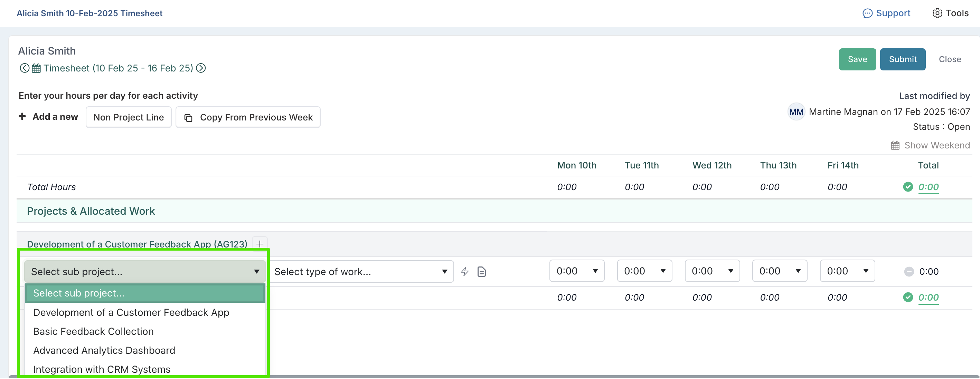Viewport: 980px width, 379px height.
Task: Click the Total column header
Action: point(928,165)
